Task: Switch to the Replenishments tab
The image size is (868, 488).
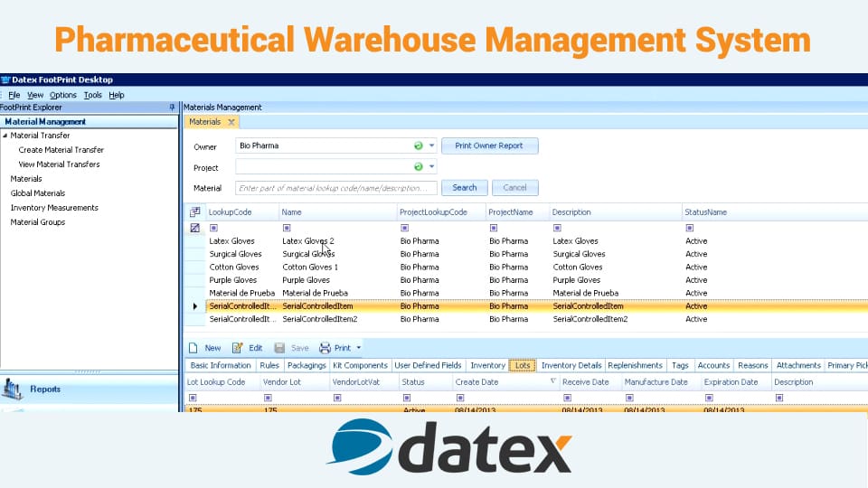Action: pyautogui.click(x=635, y=365)
